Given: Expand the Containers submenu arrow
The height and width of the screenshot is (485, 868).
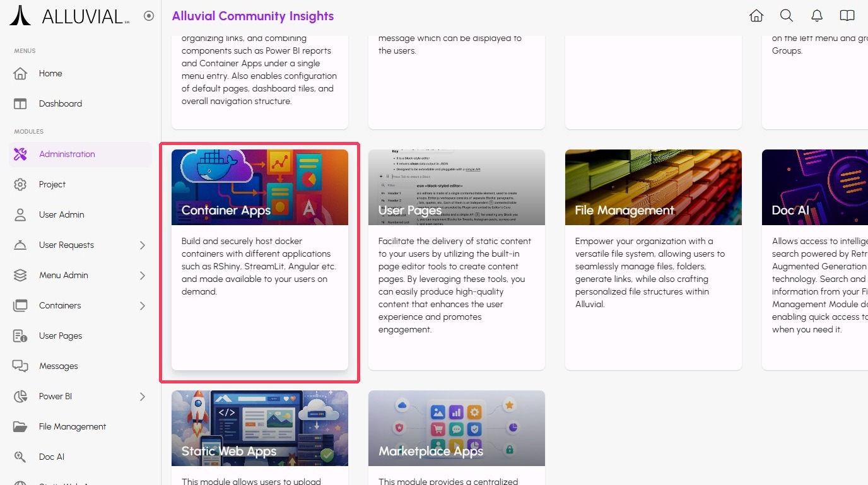Looking at the screenshot, I should tap(143, 305).
